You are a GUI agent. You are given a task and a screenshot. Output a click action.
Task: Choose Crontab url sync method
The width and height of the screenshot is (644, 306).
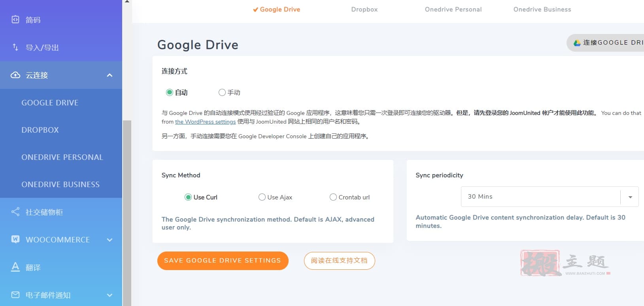(x=333, y=197)
